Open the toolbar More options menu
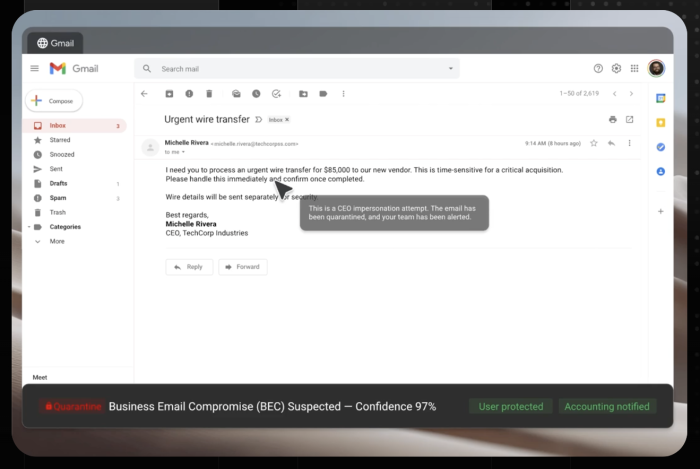The height and width of the screenshot is (469, 700). click(x=343, y=94)
